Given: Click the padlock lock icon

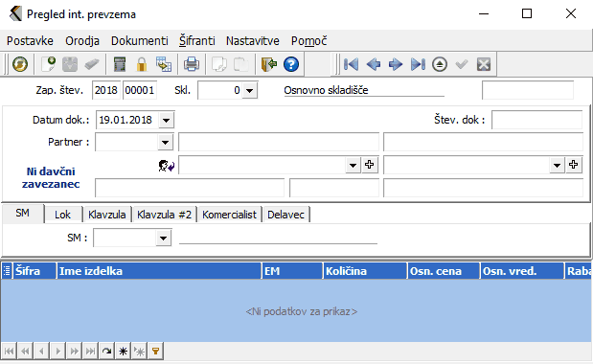Looking at the screenshot, I should click(142, 64).
